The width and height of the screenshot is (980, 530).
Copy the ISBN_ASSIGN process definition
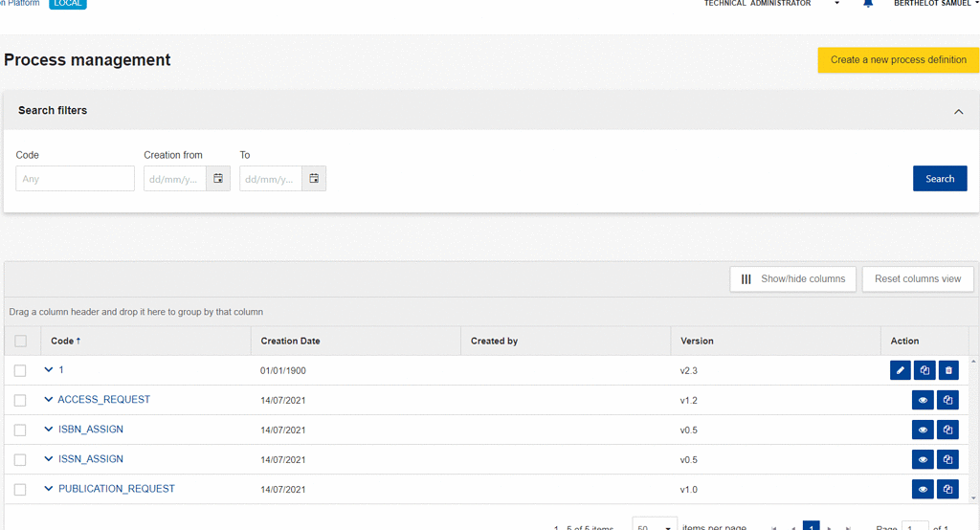pos(947,431)
